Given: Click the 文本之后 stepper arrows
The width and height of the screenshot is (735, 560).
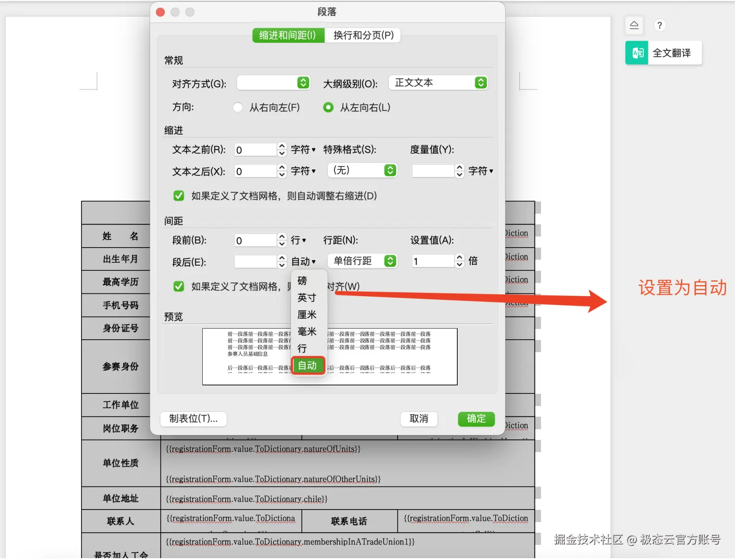Looking at the screenshot, I should click(x=282, y=171).
